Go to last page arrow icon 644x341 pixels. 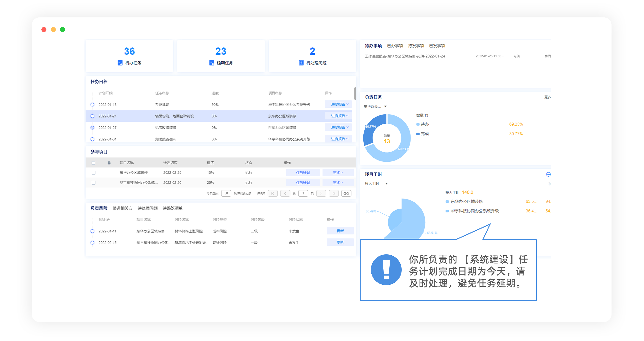[x=334, y=193]
